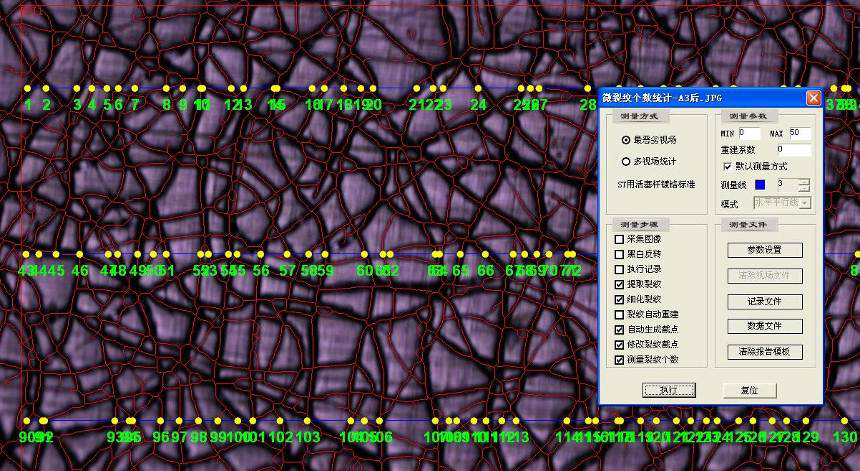Toggle the 默认测量方式 checkbox
This screenshot has width=860, height=471.
tap(727, 166)
